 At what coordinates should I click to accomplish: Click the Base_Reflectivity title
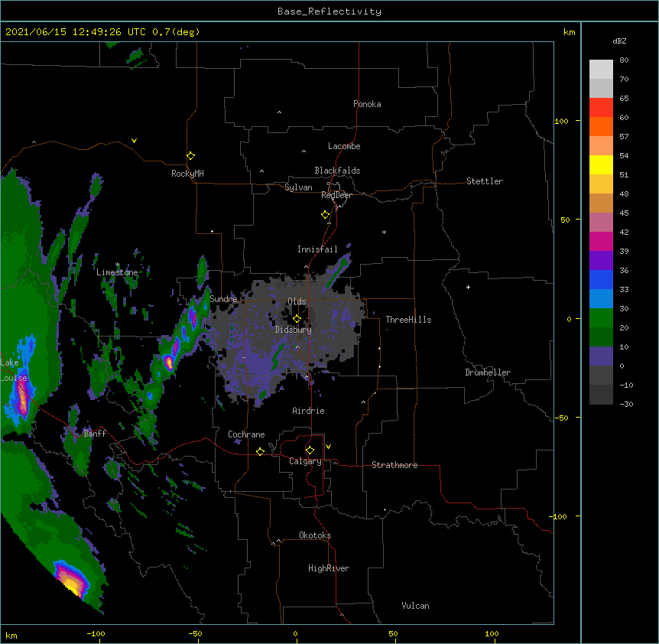coord(329,11)
